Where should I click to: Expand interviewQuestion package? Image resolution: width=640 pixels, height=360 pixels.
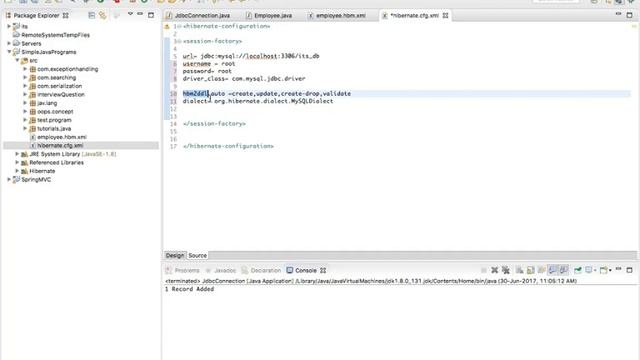pyautogui.click(x=25, y=94)
